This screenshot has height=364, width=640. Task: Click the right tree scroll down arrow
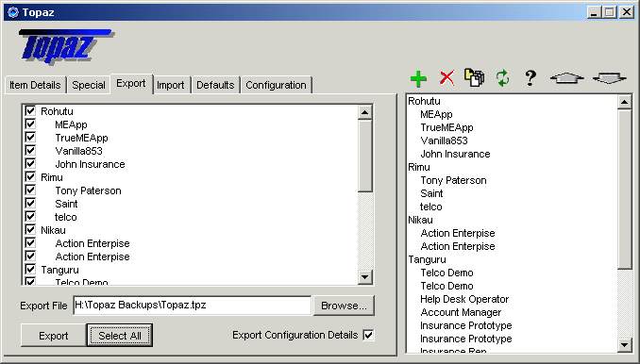click(x=624, y=345)
